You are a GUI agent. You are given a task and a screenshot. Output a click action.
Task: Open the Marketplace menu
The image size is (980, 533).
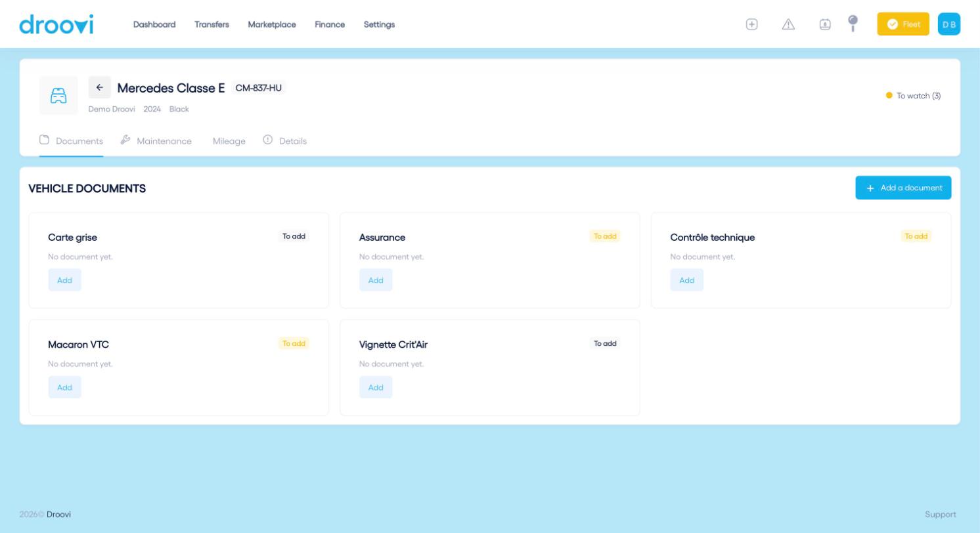point(272,24)
